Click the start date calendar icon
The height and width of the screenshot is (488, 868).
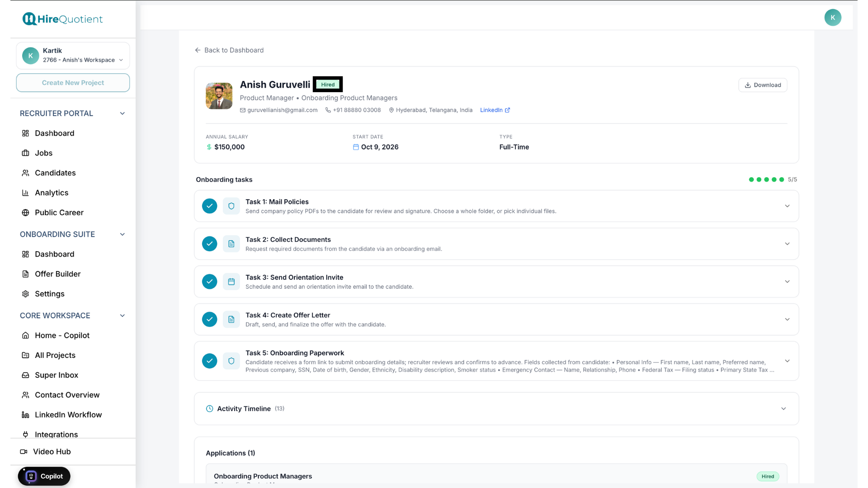[356, 147]
